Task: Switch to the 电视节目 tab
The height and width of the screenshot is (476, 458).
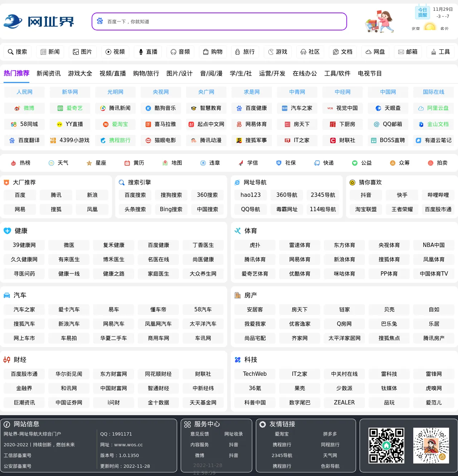Action: [x=370, y=73]
